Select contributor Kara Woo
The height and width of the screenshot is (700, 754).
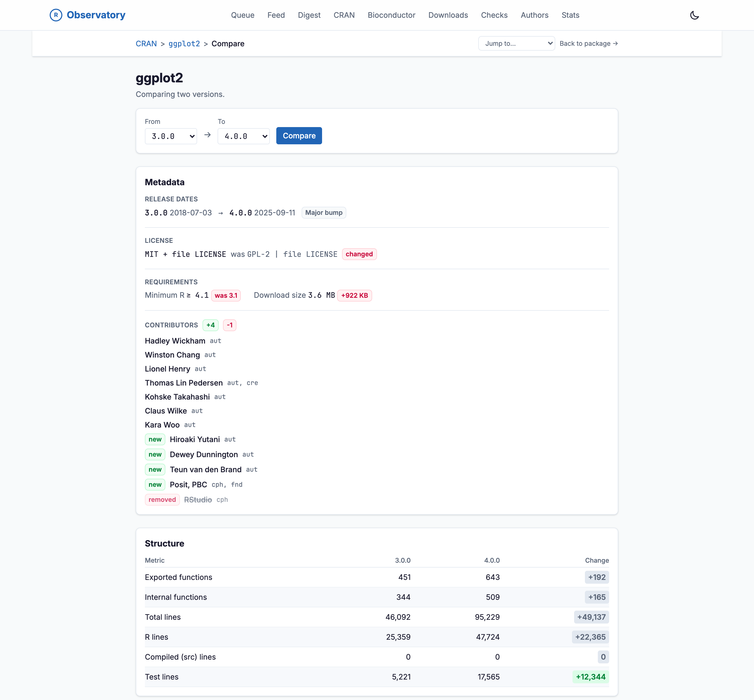tap(162, 425)
